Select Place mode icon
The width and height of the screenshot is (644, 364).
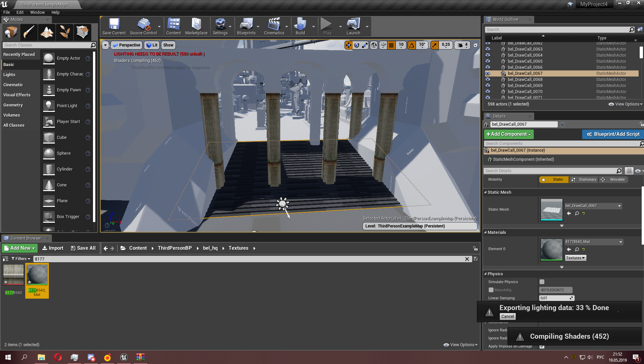tap(11, 32)
